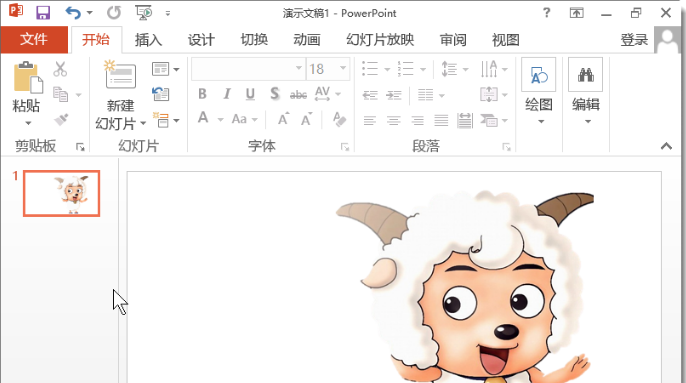Click Increase List Level indent icon
The width and height of the screenshot is (686, 383).
[394, 95]
